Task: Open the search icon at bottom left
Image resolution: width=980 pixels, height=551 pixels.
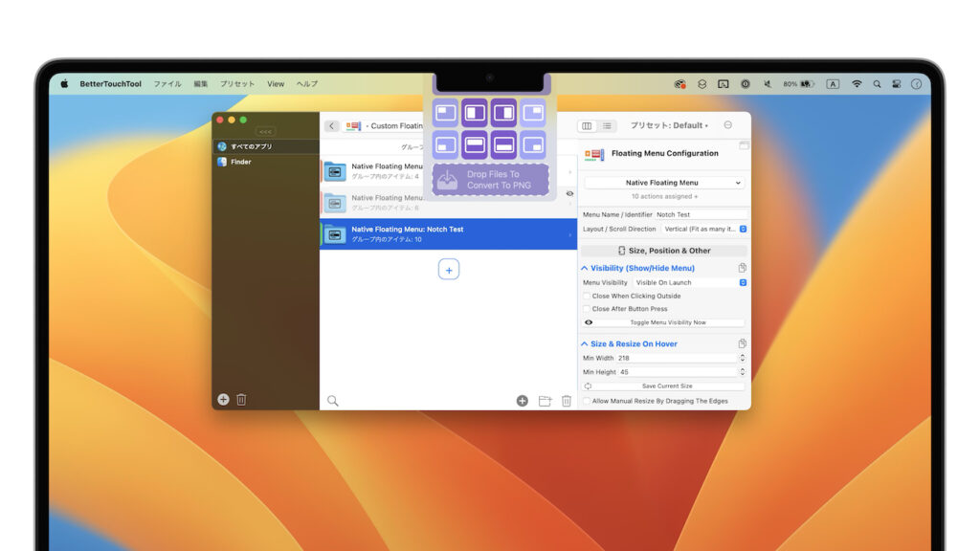Action: pos(332,401)
